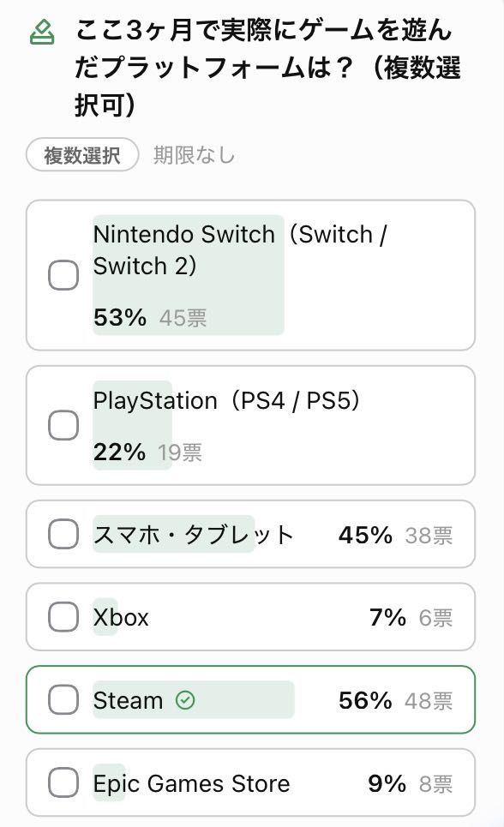This screenshot has height=827, width=504.
Task: Click the Xbox option label
Action: [121, 617]
